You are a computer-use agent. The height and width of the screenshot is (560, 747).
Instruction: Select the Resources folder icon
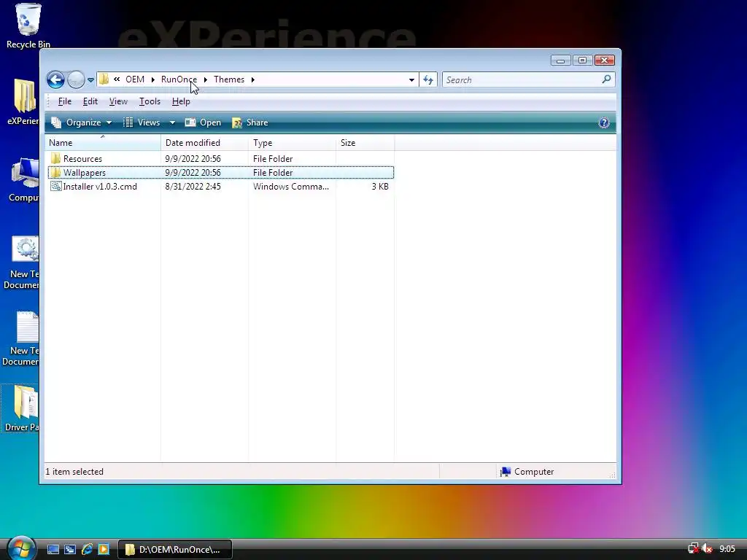[x=55, y=158]
